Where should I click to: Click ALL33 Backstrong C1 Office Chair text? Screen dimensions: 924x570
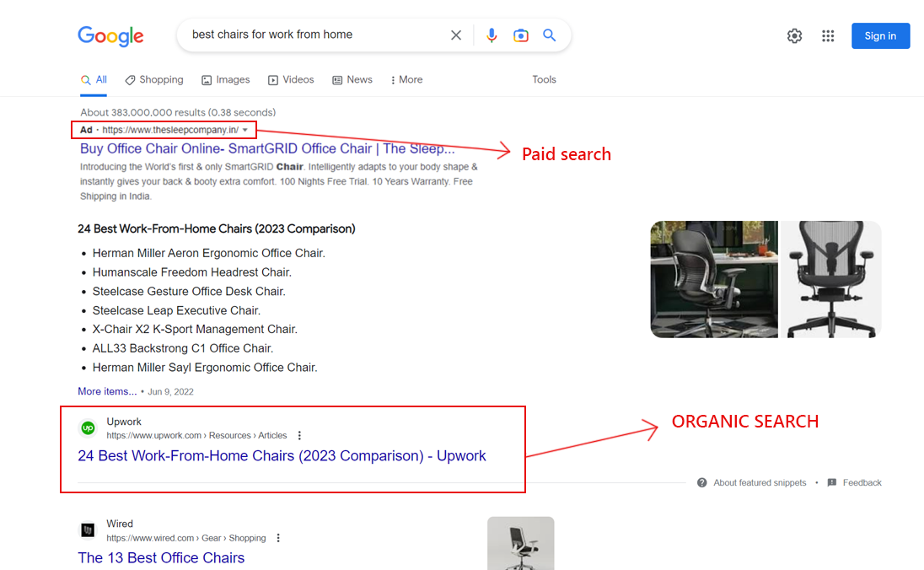(x=183, y=348)
